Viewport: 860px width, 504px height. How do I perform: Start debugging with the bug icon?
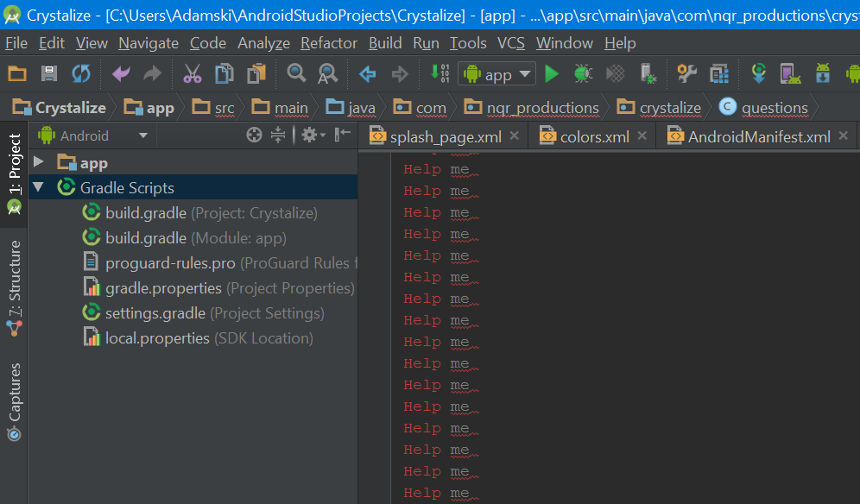point(583,74)
